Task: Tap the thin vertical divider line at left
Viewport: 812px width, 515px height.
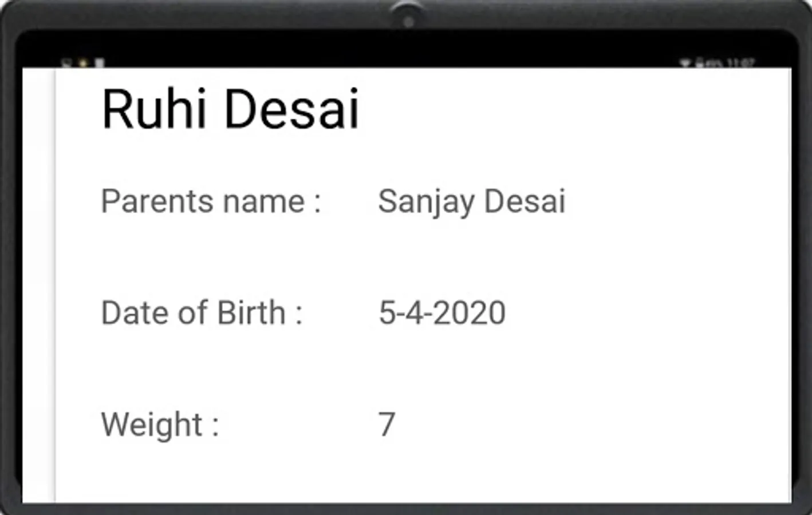Action: (x=56, y=285)
